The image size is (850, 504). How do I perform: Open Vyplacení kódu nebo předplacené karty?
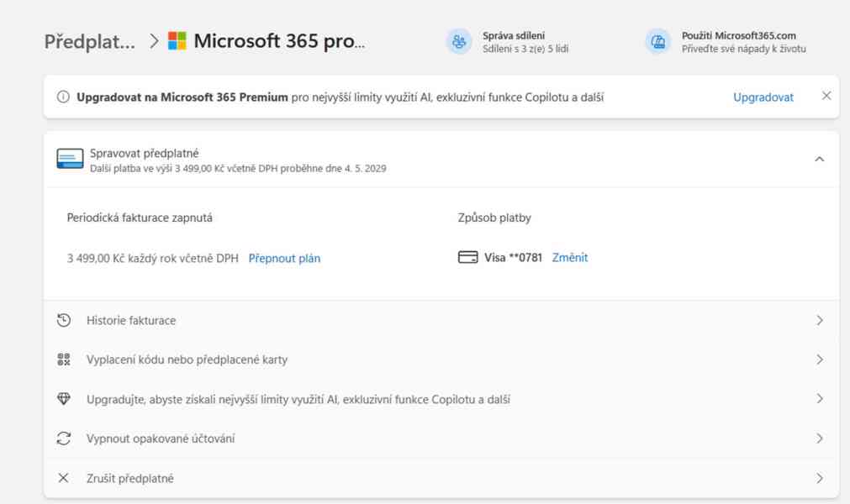pyautogui.click(x=187, y=360)
